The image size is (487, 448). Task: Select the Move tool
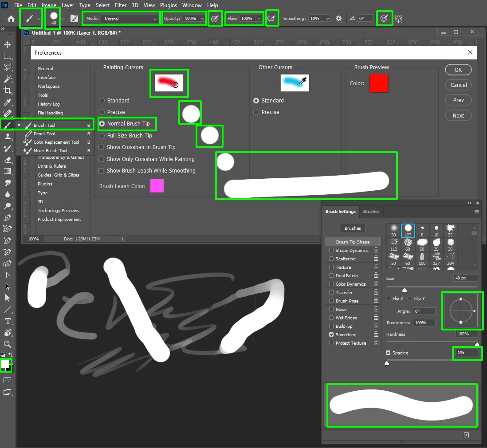[8, 44]
